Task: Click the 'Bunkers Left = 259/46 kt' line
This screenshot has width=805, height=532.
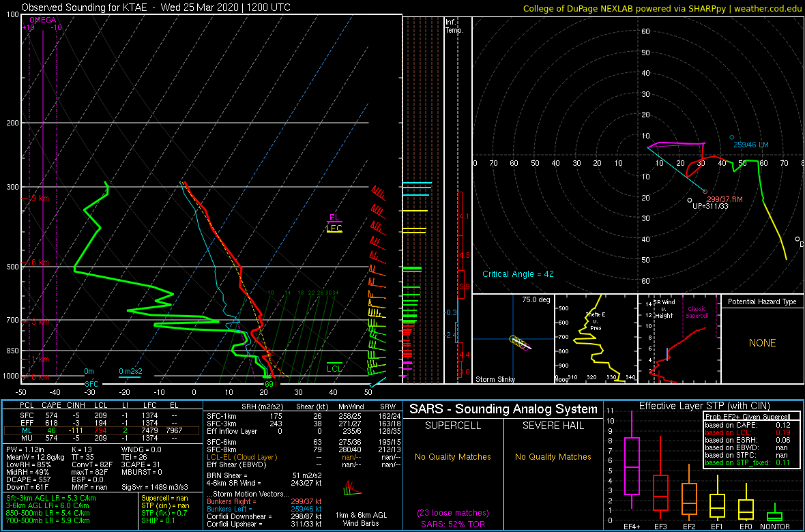Action: tap(263, 508)
